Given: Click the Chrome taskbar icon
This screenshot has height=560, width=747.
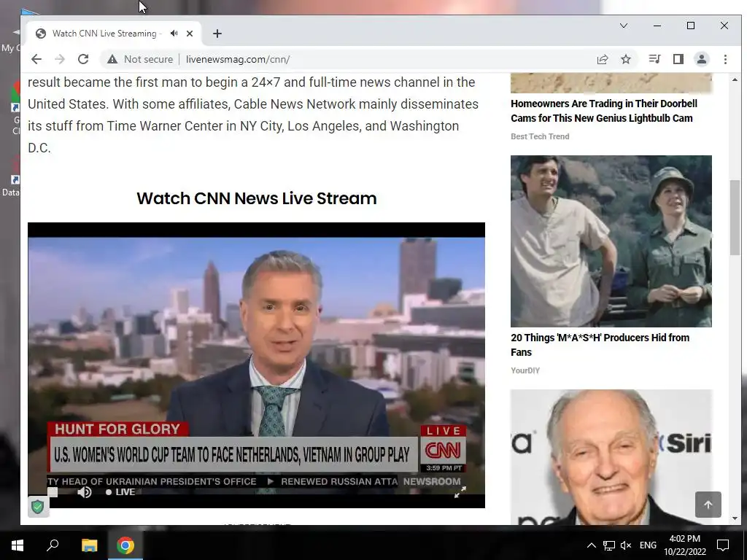Looking at the screenshot, I should coord(125,545).
